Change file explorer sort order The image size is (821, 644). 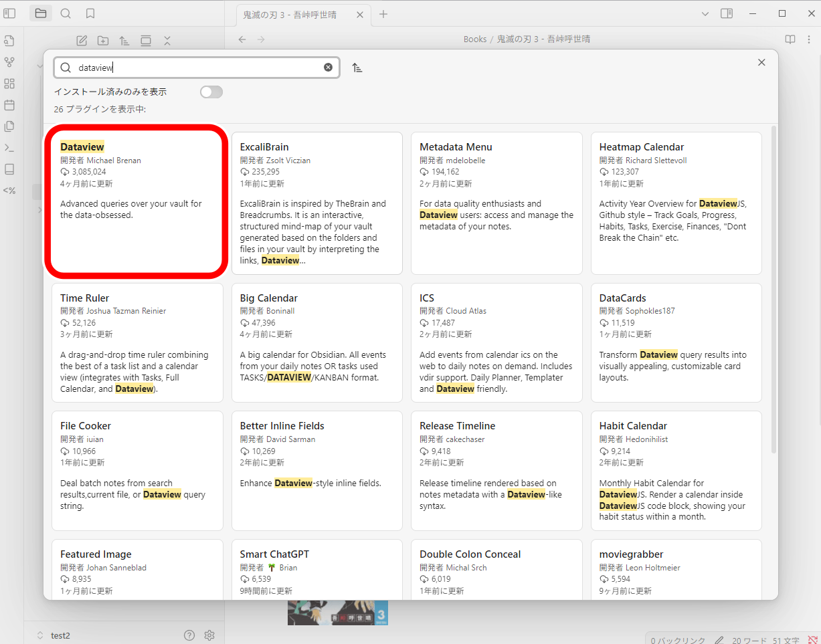[124, 41]
